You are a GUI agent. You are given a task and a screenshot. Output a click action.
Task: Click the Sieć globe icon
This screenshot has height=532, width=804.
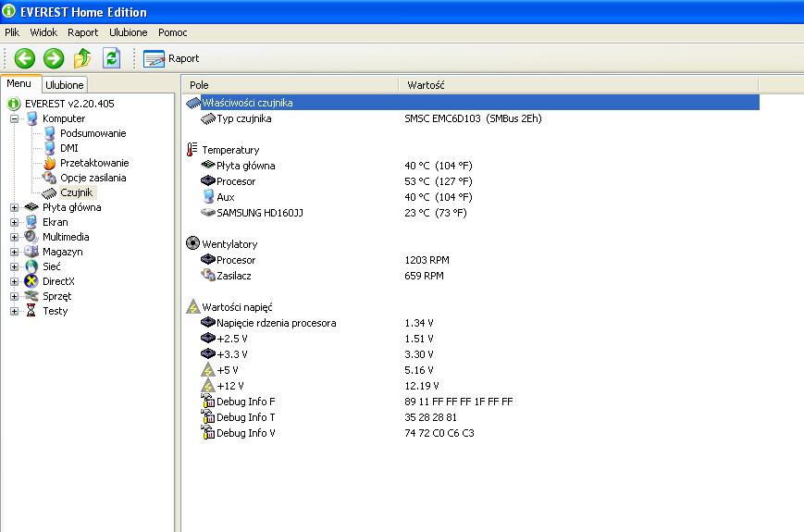(x=31, y=266)
